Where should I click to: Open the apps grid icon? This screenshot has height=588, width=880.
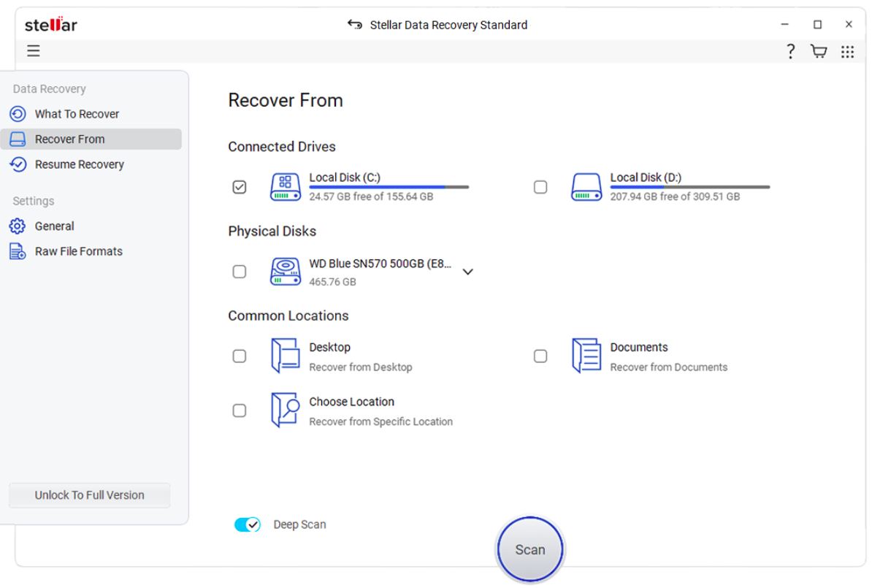[x=848, y=51]
